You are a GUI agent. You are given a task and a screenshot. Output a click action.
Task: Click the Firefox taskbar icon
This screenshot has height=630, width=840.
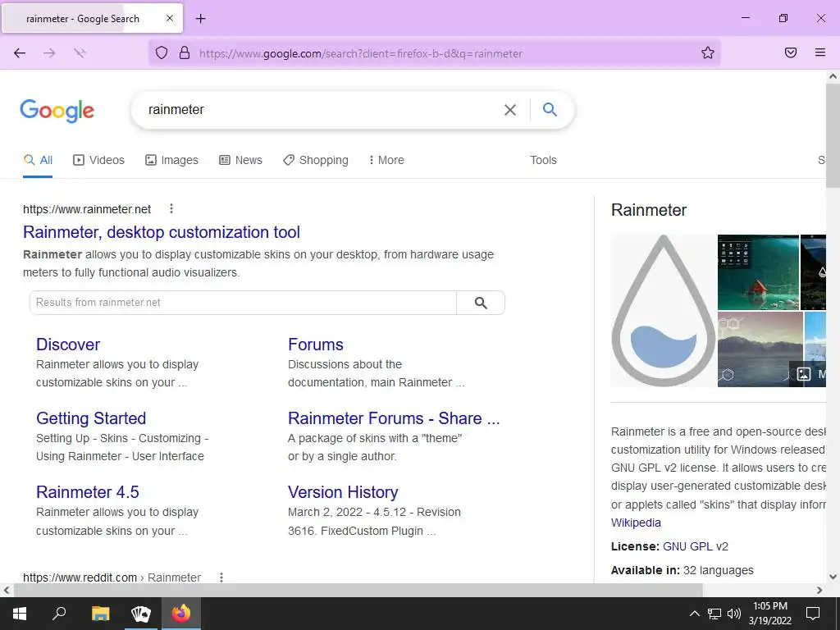(181, 614)
